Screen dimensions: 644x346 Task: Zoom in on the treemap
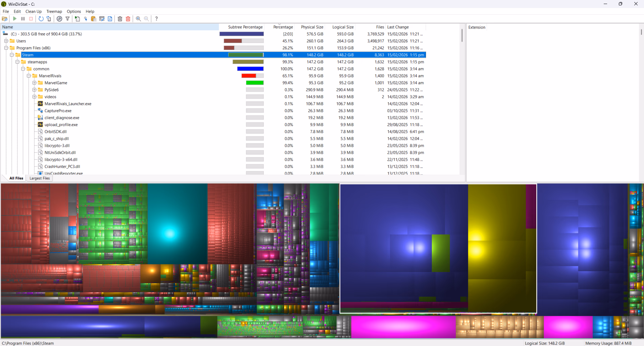click(x=138, y=19)
